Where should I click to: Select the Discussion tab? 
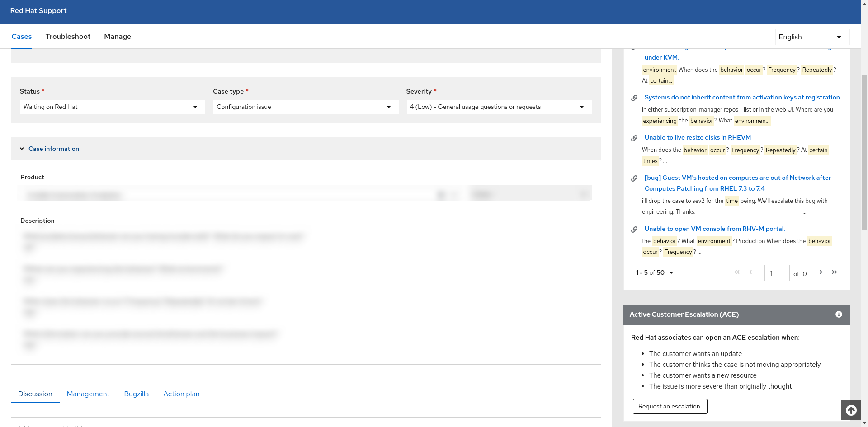click(x=35, y=394)
